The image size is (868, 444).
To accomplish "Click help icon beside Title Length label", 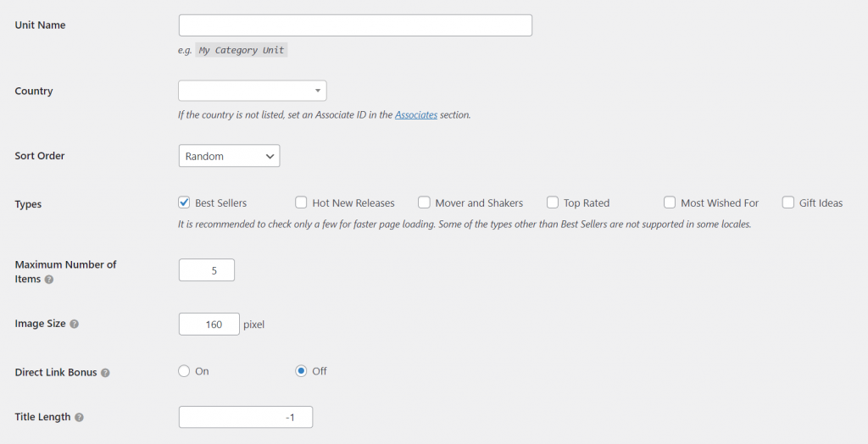I will [79, 418].
